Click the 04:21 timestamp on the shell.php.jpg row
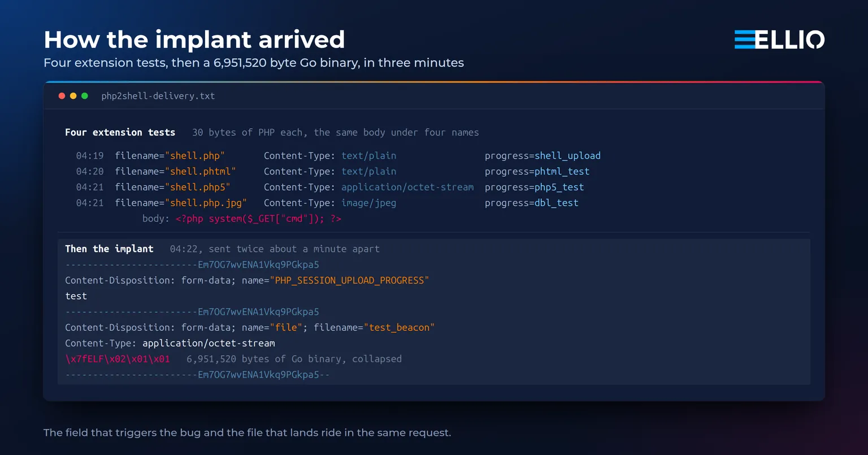 coord(90,203)
